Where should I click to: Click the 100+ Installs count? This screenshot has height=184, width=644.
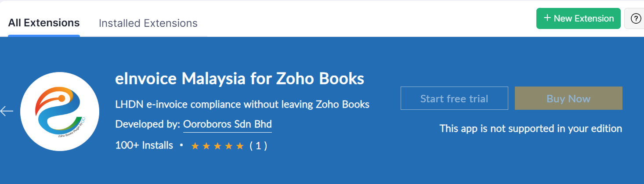coord(144,145)
